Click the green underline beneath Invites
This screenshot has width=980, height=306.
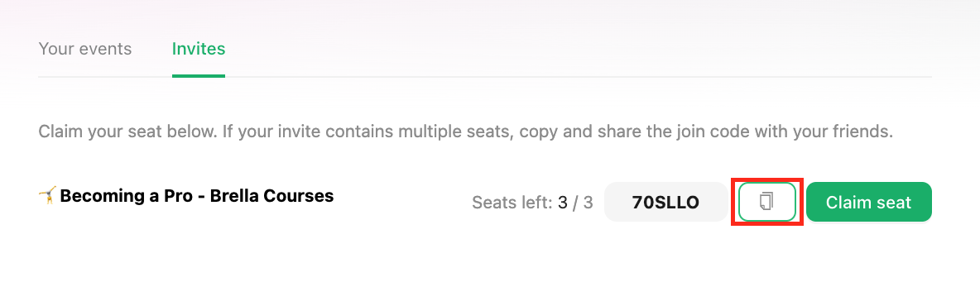click(199, 76)
